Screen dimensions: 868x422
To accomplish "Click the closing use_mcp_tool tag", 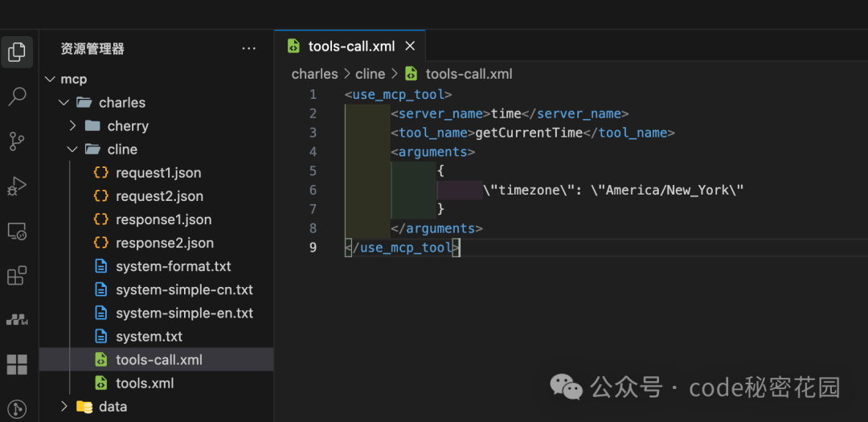I will [402, 247].
